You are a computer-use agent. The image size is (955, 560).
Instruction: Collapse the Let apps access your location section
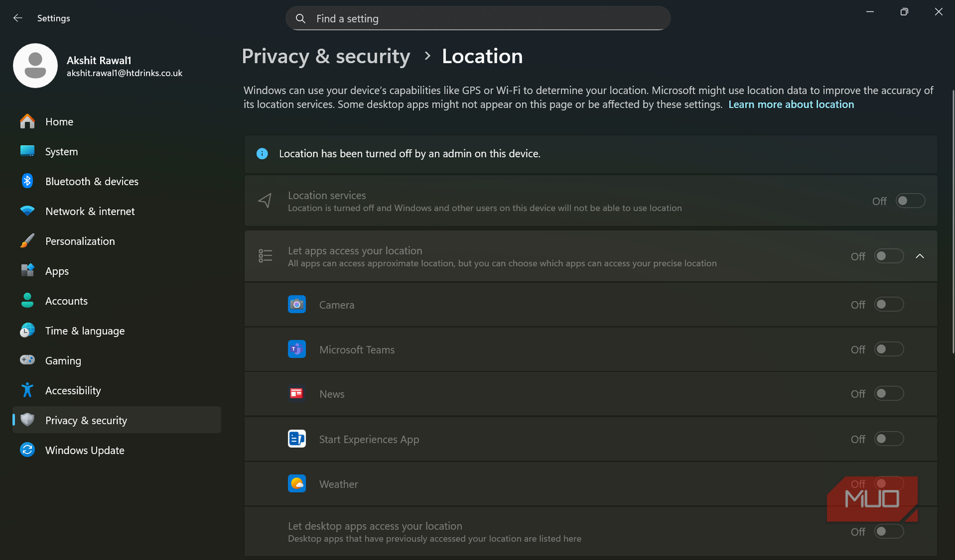tap(920, 256)
